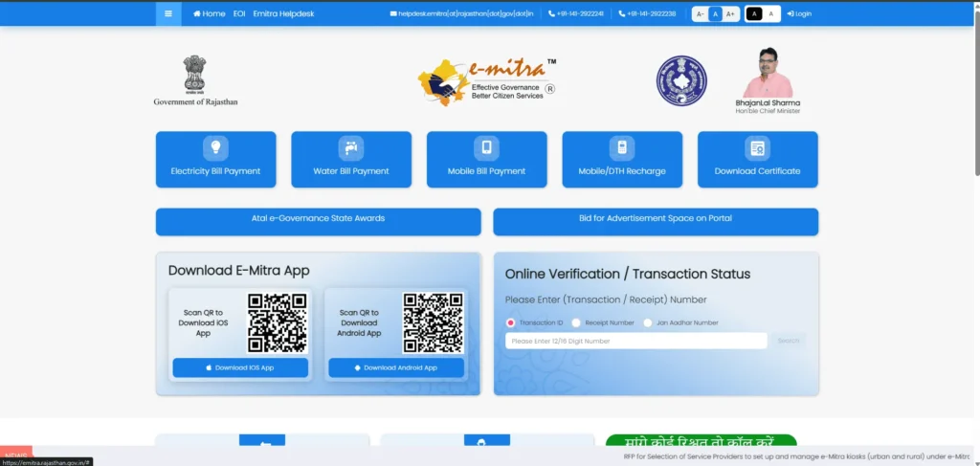Click the Search button
980x466 pixels.
tap(789, 341)
